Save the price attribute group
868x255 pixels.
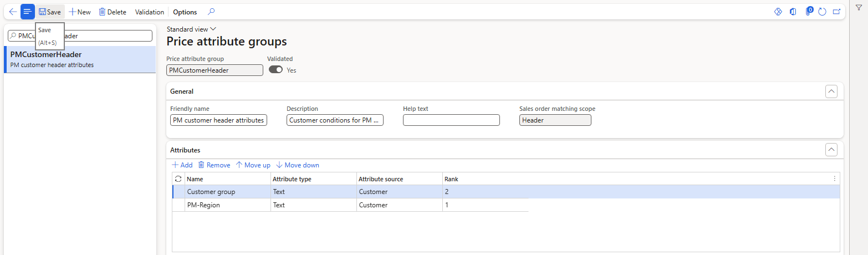[50, 12]
